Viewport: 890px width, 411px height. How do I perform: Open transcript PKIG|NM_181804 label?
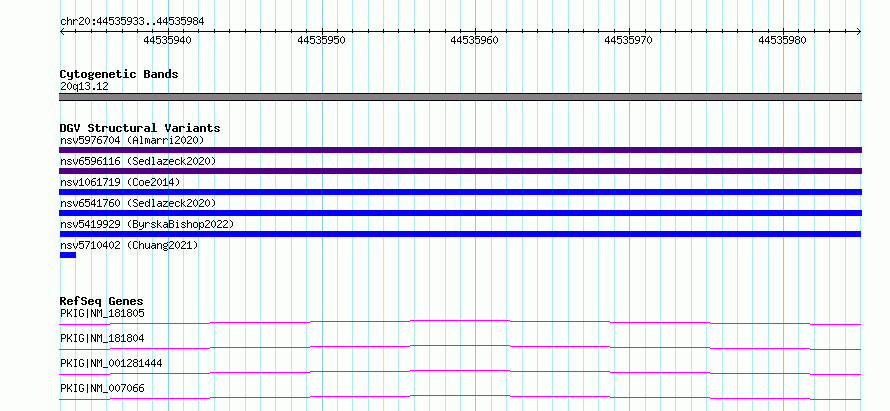point(102,338)
